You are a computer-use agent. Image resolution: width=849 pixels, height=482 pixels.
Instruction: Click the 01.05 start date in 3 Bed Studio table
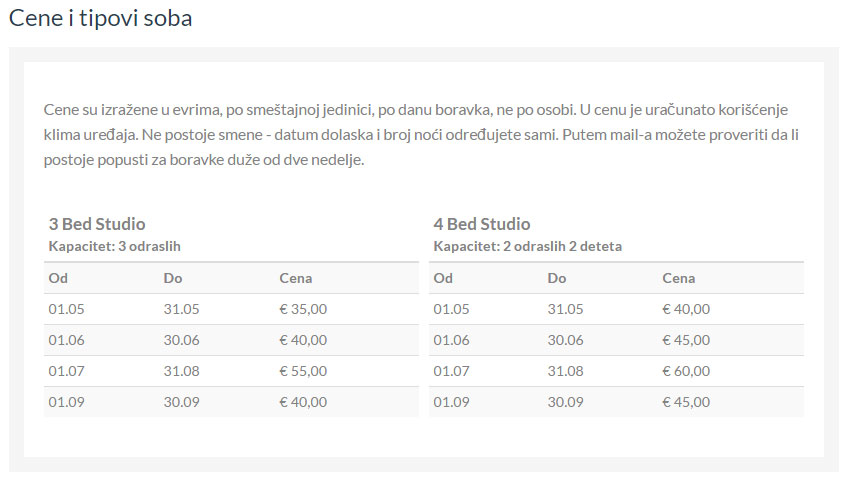67,309
